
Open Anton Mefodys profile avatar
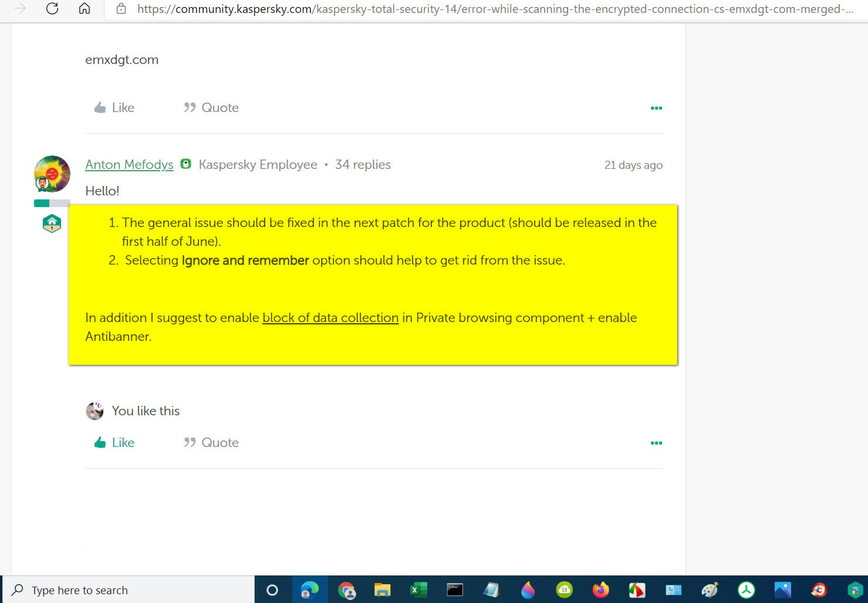[52, 174]
